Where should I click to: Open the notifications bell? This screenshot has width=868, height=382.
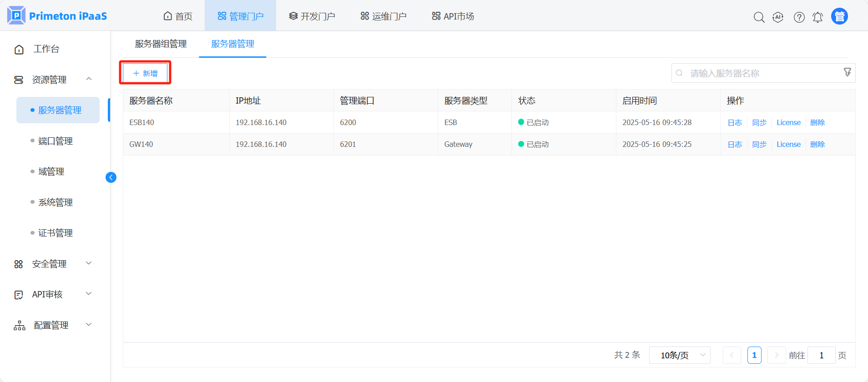(818, 17)
